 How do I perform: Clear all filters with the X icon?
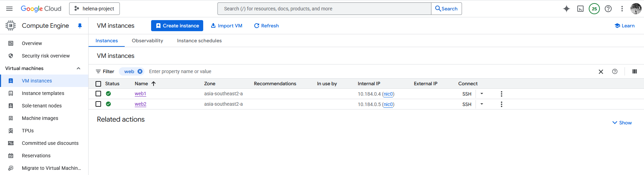tap(601, 72)
